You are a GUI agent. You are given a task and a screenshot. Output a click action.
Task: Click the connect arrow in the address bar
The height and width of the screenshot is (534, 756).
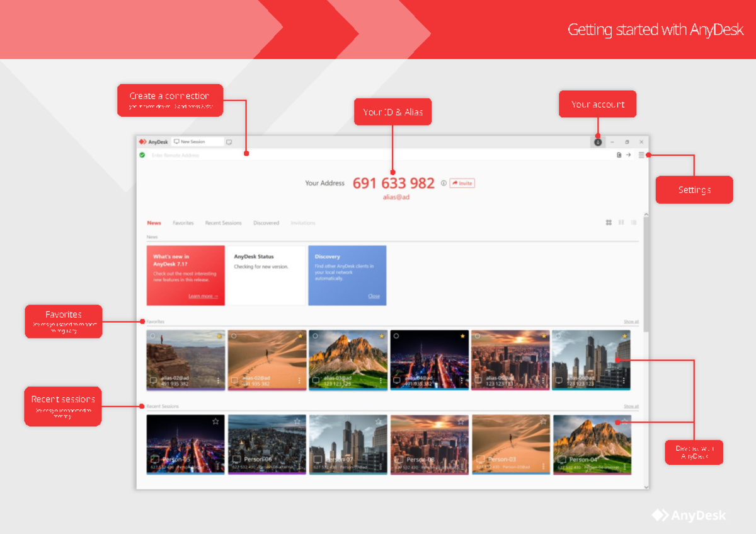click(x=628, y=155)
